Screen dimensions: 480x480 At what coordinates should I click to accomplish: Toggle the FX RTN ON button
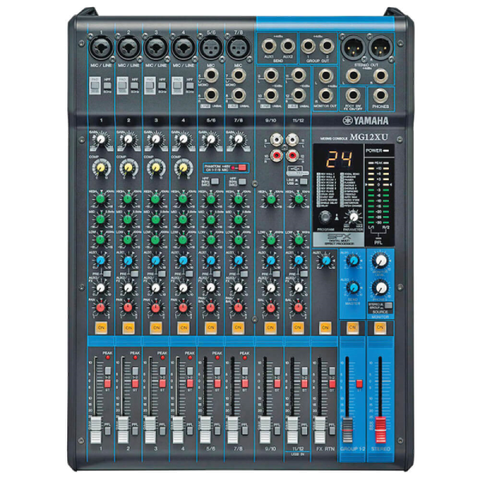[325, 328]
